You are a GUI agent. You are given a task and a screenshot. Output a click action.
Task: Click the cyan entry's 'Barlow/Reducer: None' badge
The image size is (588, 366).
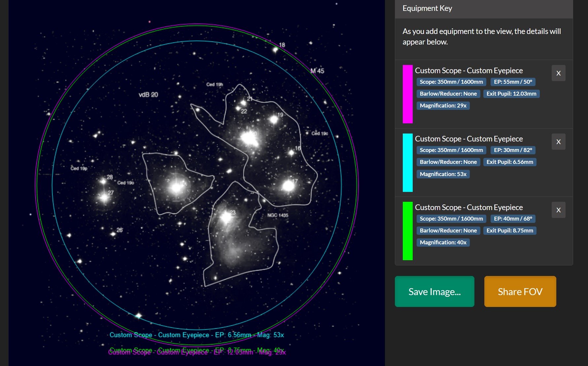point(448,162)
